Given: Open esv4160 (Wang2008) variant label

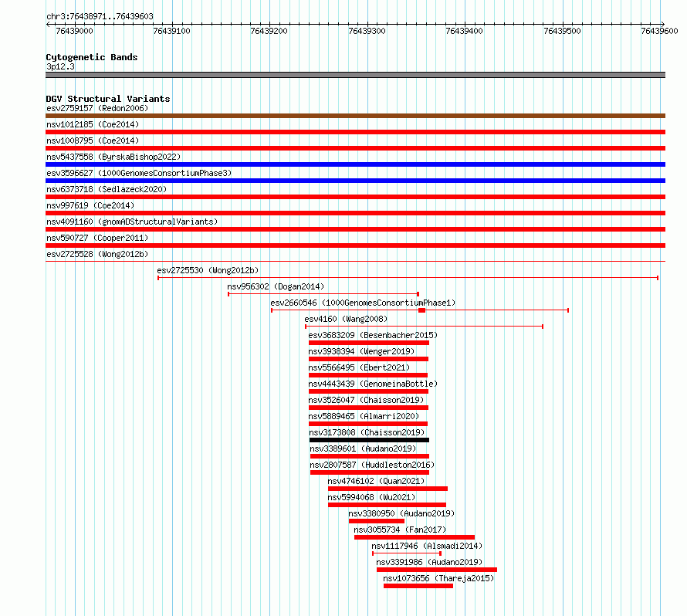Looking at the screenshot, I should click(x=346, y=319).
